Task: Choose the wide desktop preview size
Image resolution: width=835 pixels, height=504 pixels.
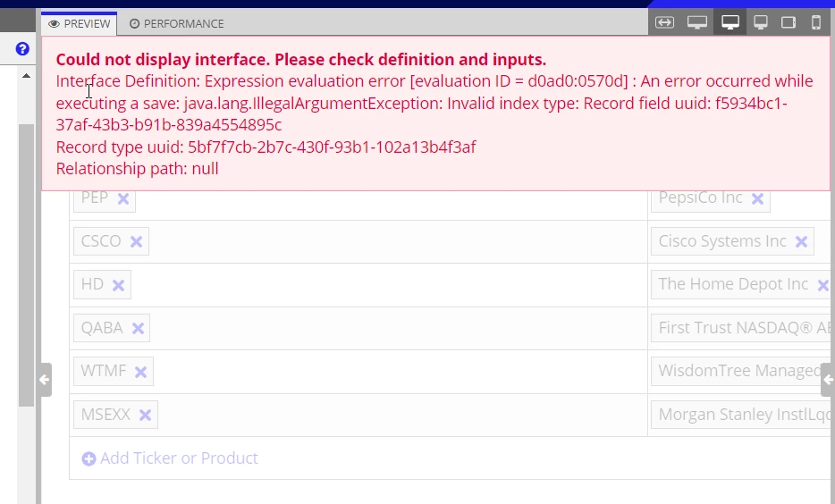Action: 697,22
